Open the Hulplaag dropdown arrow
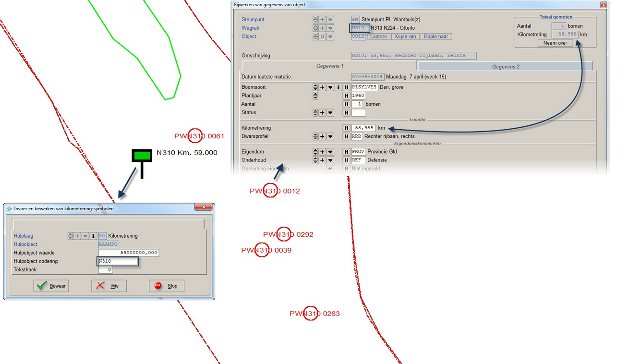This screenshot has width=630, height=364. (x=85, y=236)
